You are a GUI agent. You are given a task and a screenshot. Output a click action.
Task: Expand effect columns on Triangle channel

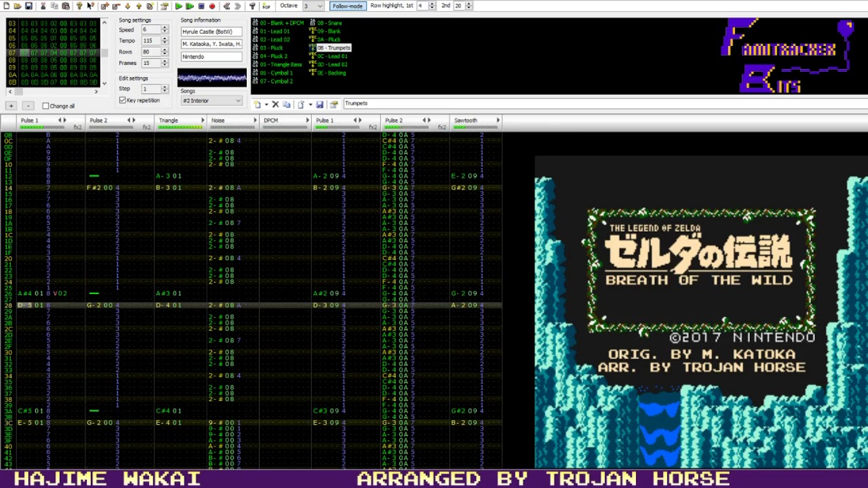pyautogui.click(x=202, y=120)
